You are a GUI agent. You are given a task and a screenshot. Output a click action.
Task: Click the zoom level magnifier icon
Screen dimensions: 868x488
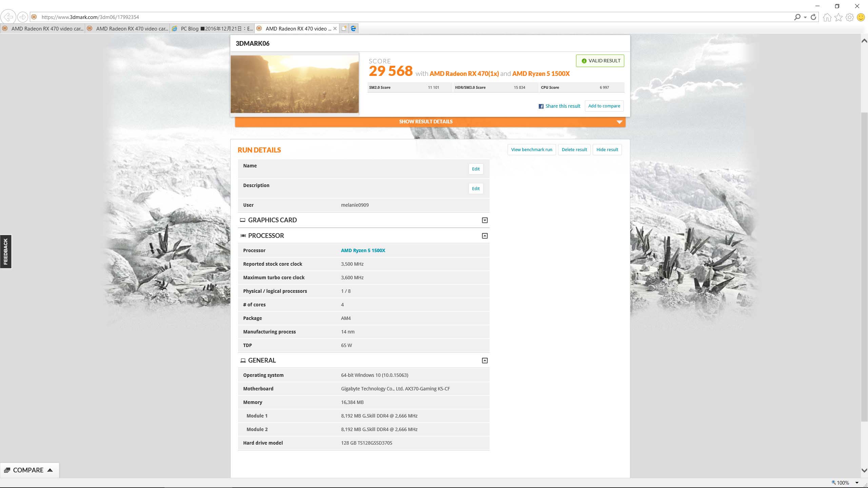coord(834,483)
